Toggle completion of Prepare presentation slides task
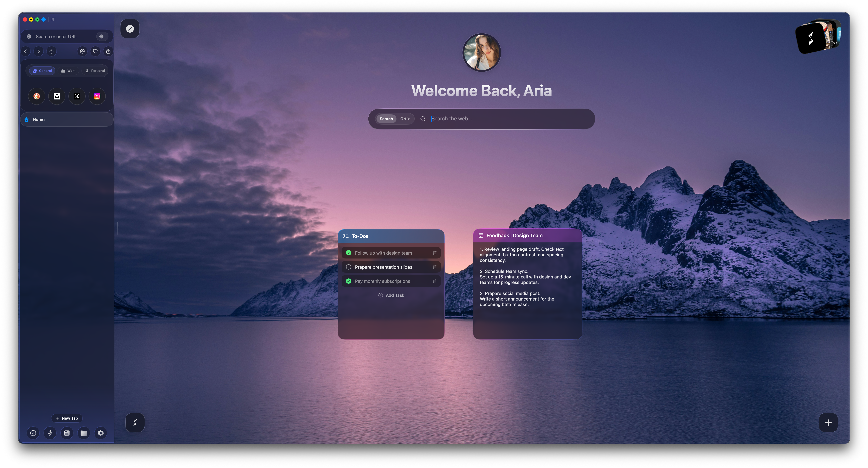 tap(349, 267)
